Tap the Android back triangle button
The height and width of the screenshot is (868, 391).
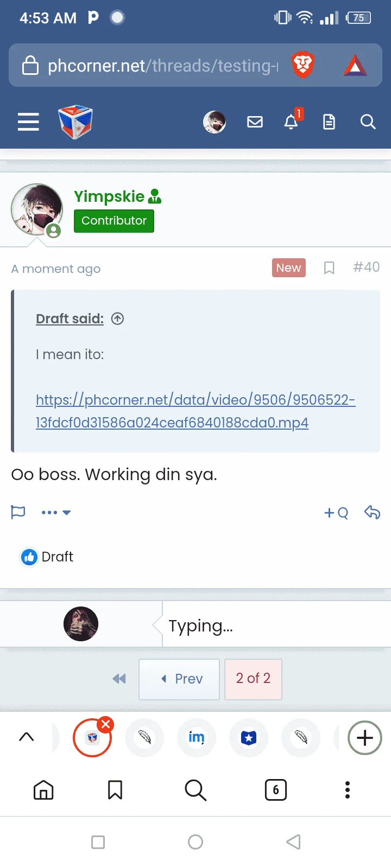(x=293, y=842)
